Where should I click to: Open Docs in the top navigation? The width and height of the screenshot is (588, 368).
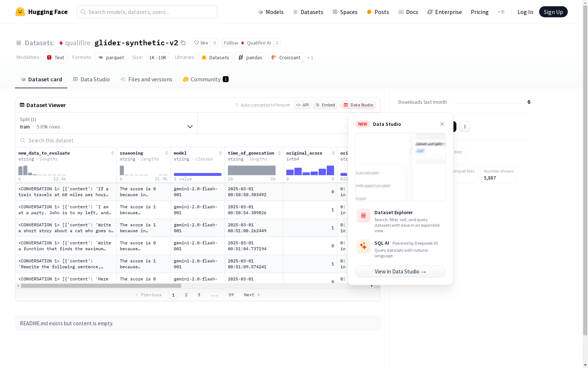click(408, 12)
